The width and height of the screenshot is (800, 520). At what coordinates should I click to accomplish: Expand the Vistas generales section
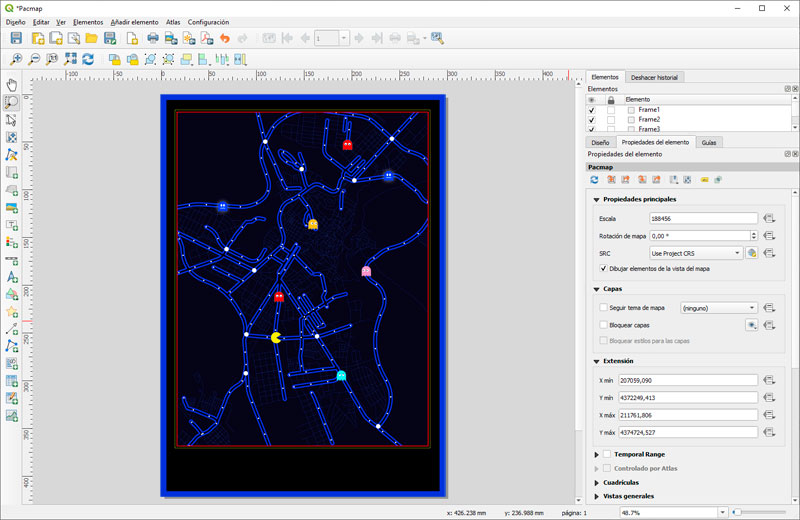pyautogui.click(x=596, y=496)
